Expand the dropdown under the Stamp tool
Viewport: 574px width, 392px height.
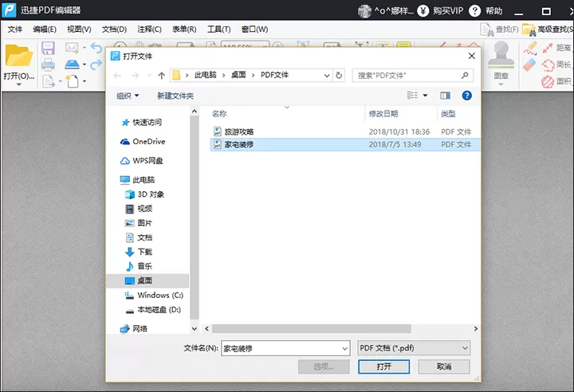pyautogui.click(x=501, y=84)
